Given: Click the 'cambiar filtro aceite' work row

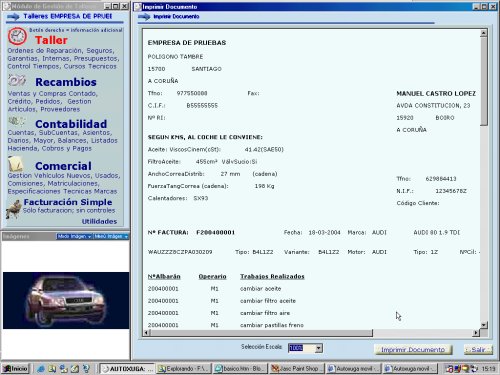Looking at the screenshot, I should pos(268,301).
